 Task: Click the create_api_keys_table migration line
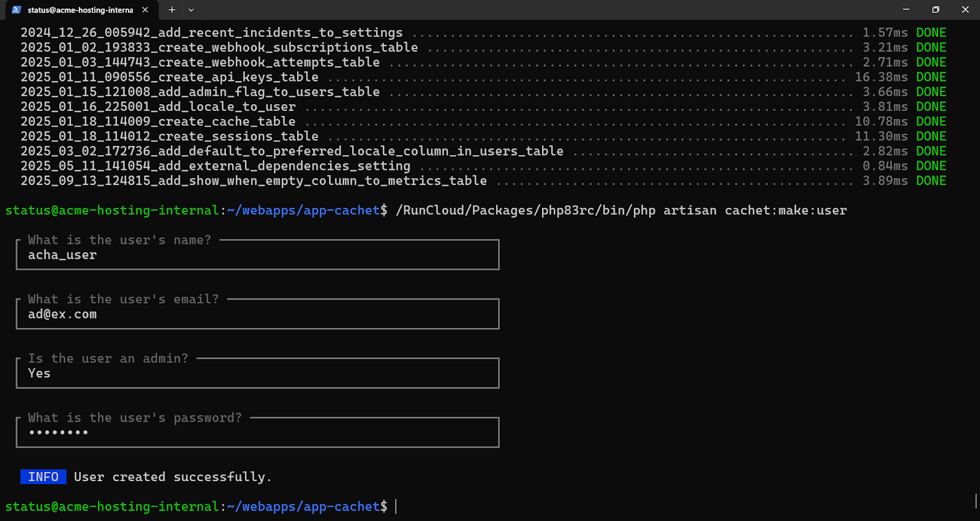170,77
